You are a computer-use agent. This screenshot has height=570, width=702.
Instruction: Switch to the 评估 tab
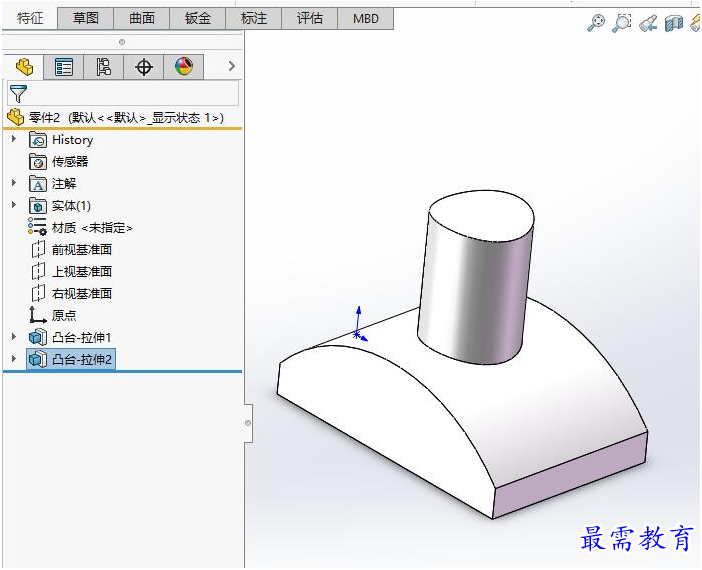click(x=309, y=18)
